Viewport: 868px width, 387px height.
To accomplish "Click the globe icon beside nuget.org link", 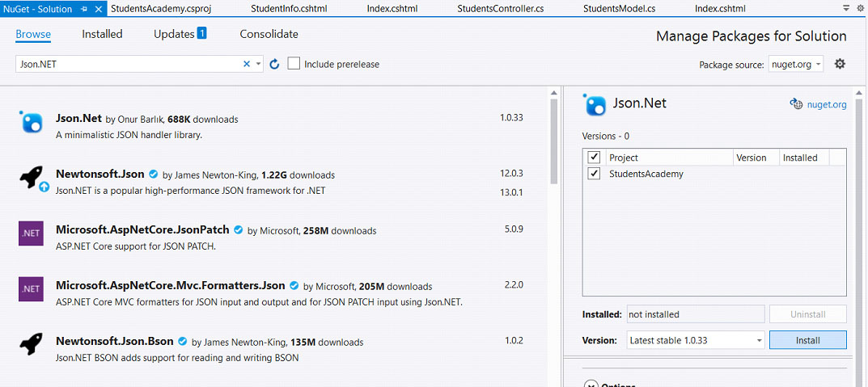I will pos(796,104).
